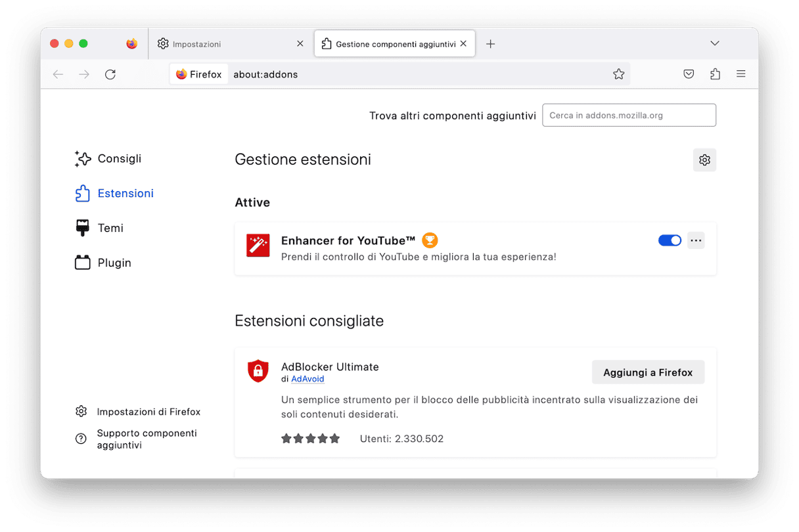Select Estensioni in the sidebar

click(115, 193)
